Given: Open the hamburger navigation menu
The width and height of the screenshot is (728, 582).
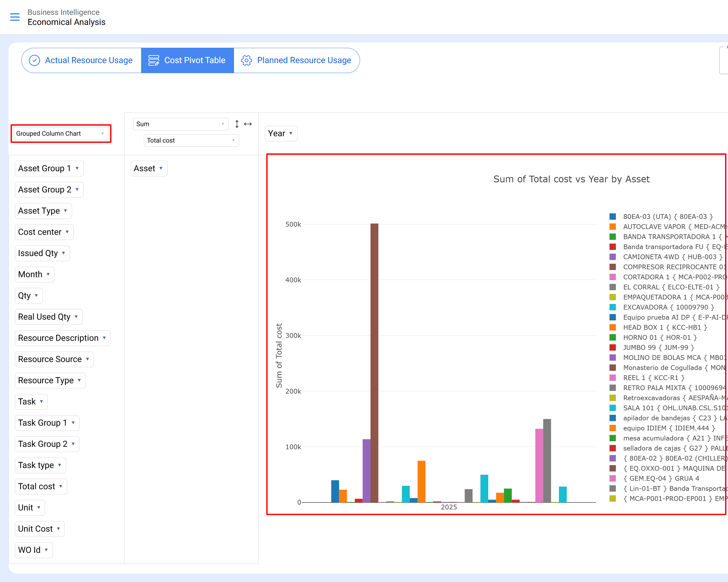Looking at the screenshot, I should coord(15,17).
